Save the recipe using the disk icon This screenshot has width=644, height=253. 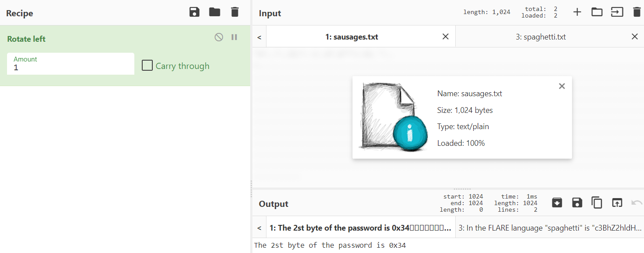[194, 12]
